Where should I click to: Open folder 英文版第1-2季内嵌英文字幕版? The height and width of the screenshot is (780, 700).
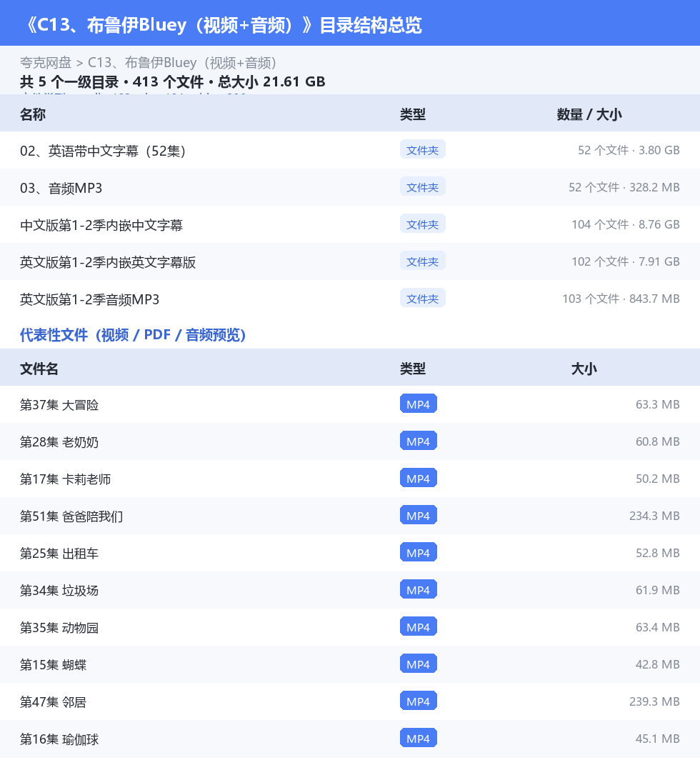click(x=108, y=262)
